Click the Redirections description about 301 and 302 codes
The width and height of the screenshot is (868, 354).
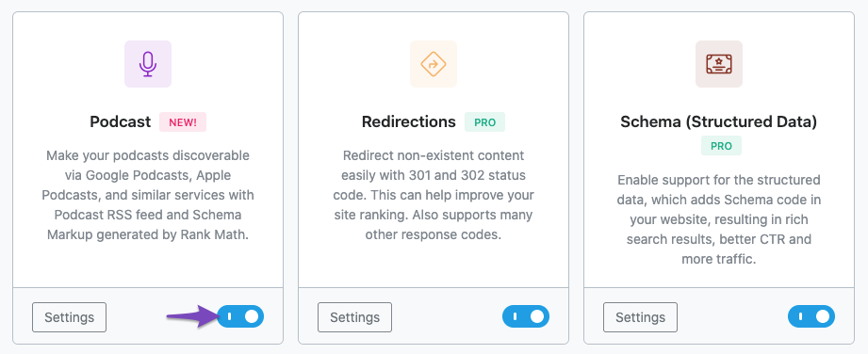point(434,195)
